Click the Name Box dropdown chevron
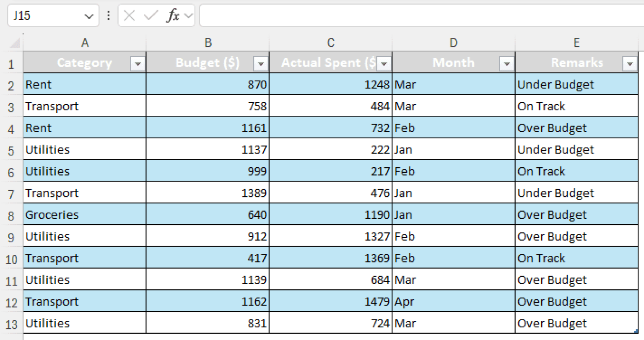The height and width of the screenshot is (340, 644). pos(88,16)
